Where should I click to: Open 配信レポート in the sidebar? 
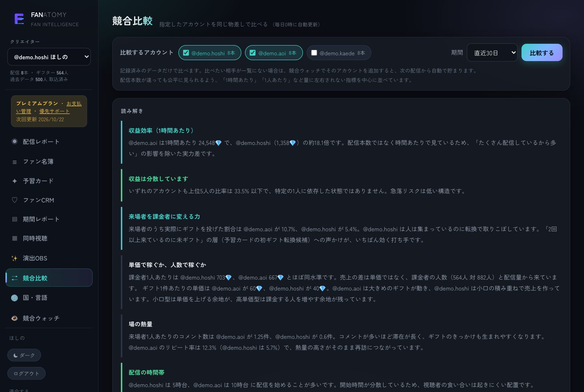point(49,142)
